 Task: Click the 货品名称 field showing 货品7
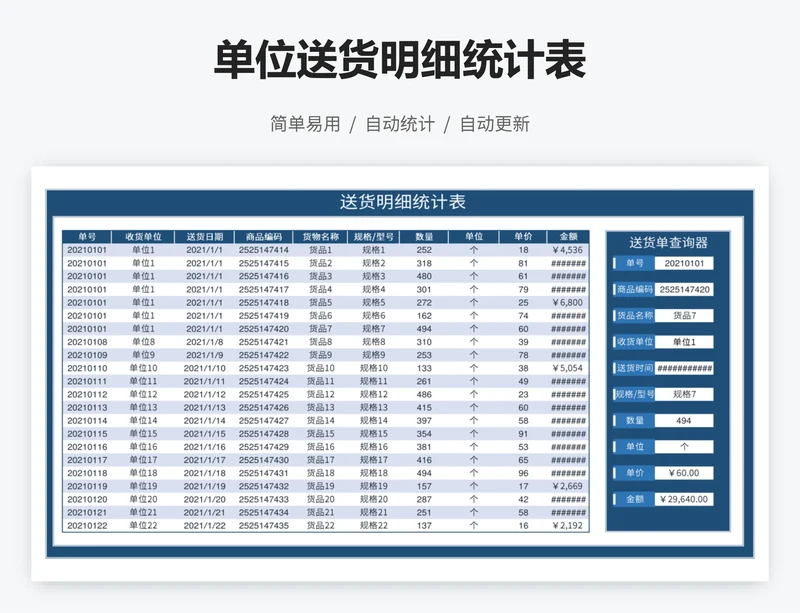[x=684, y=315]
